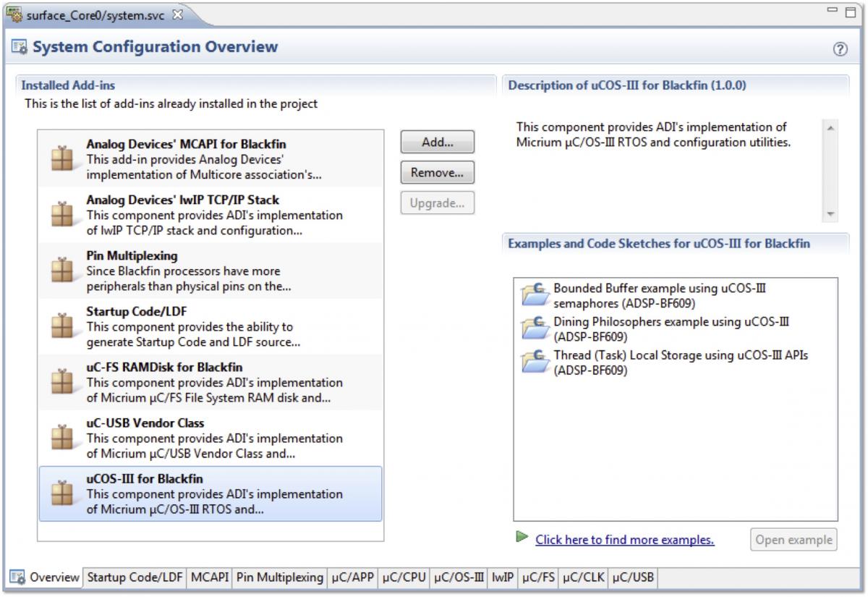This screenshot has width=868, height=597.
Task: Click 'This is the list of add-ins' subtitle
Action: [171, 103]
